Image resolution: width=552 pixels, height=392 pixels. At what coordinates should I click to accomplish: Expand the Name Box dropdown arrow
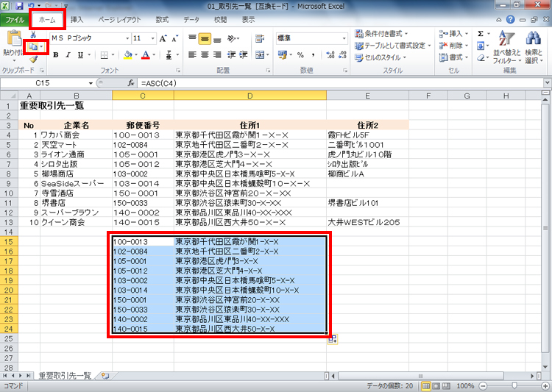(x=91, y=83)
